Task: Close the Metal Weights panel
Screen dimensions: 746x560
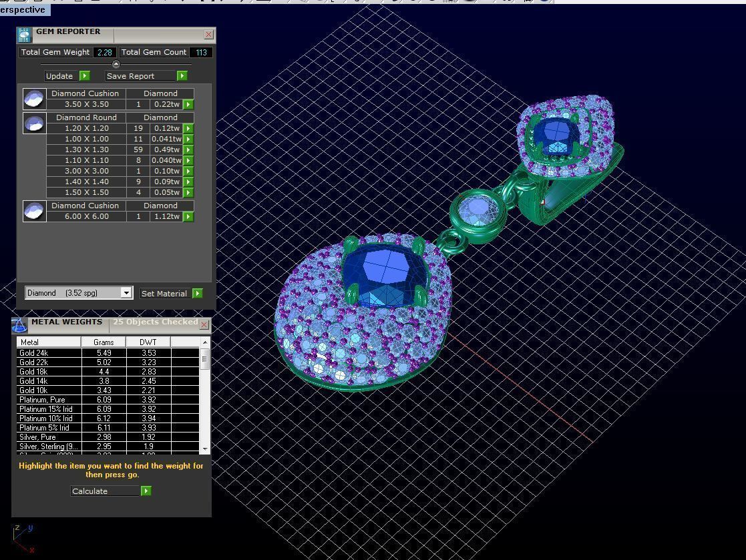Action: pos(204,324)
